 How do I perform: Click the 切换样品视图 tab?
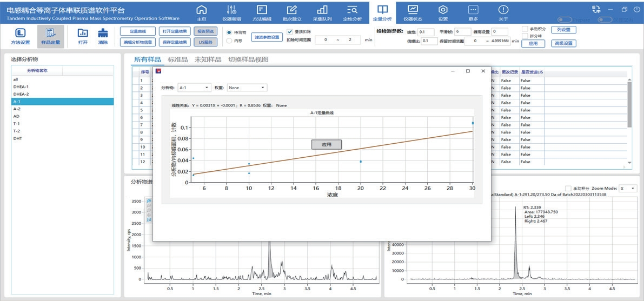(x=248, y=59)
